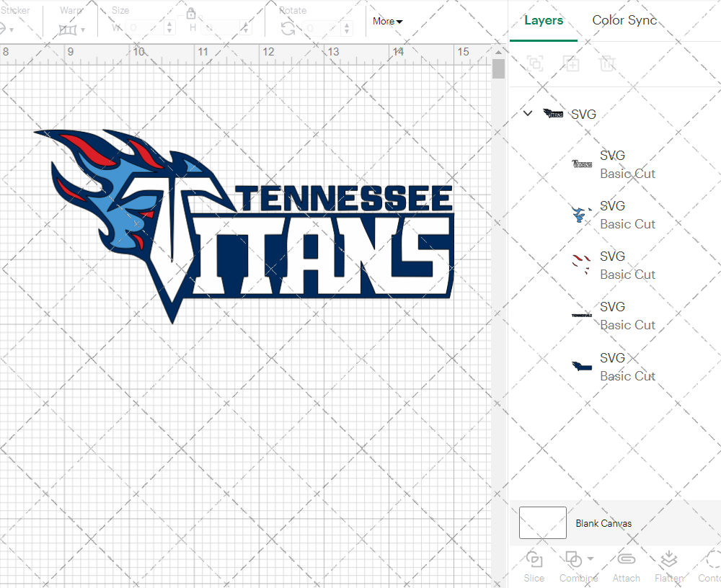Click the SVG group thumbnail

coord(553,114)
